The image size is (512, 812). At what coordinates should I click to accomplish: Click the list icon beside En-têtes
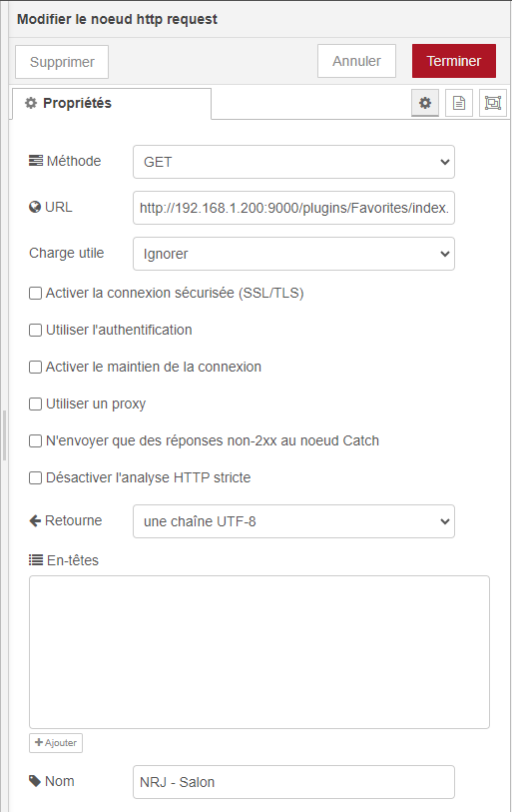(36, 559)
